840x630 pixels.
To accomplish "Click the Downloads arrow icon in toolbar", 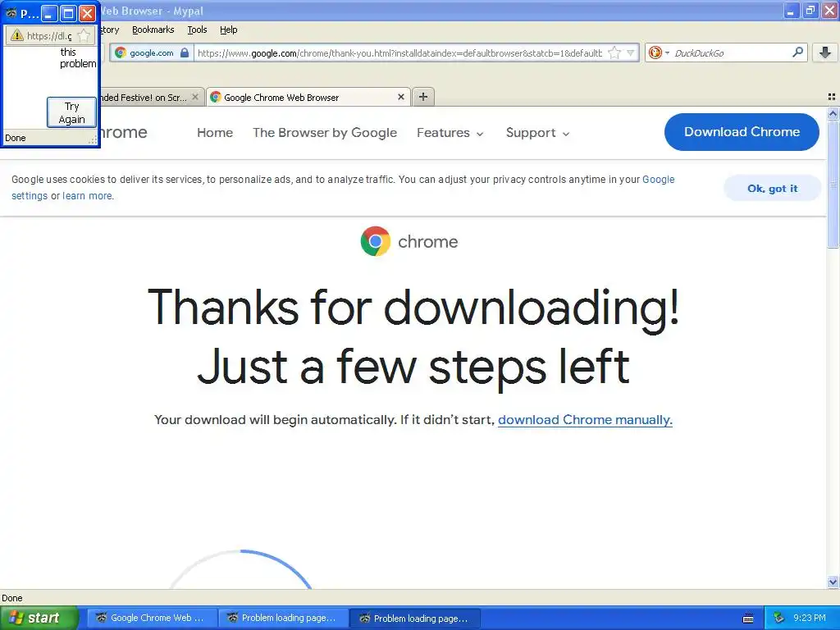I will coord(825,52).
